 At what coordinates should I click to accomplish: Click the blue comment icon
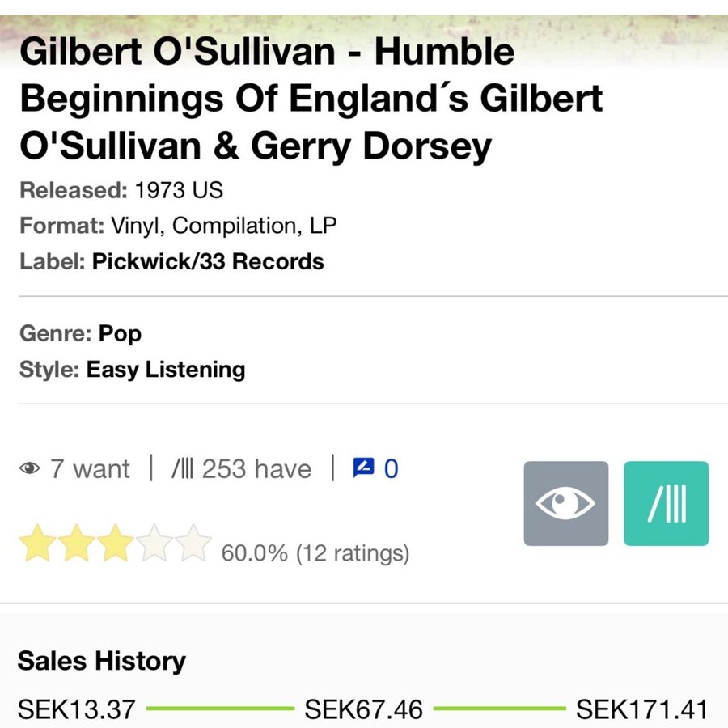coord(363,468)
